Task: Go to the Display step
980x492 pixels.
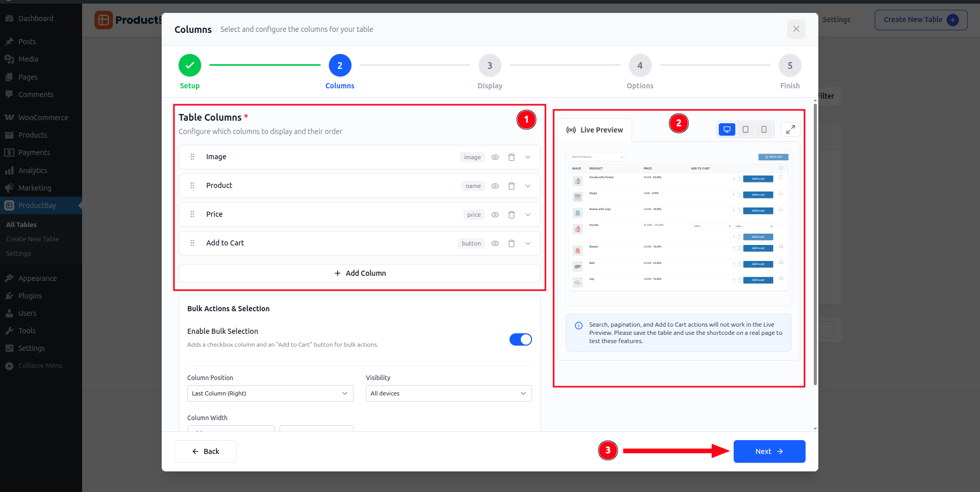Action: coord(489,66)
